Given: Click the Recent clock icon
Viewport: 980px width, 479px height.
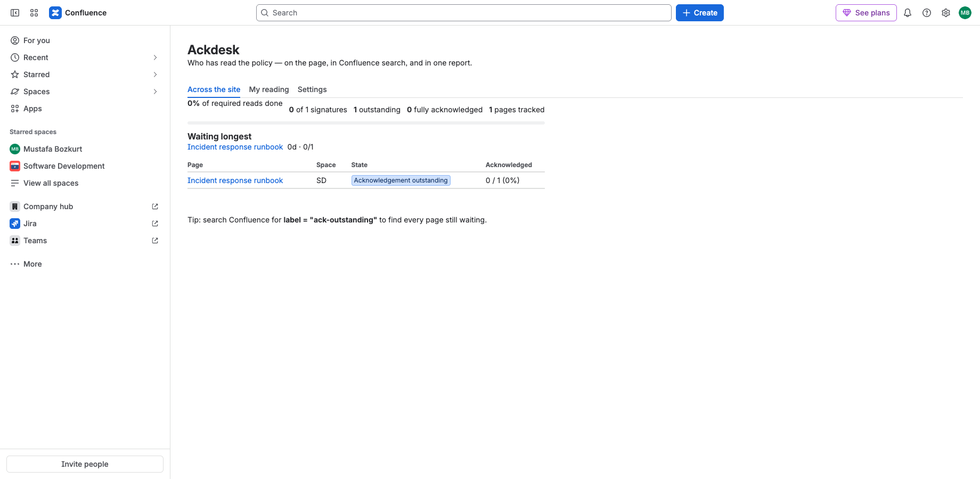Looking at the screenshot, I should coord(15,57).
